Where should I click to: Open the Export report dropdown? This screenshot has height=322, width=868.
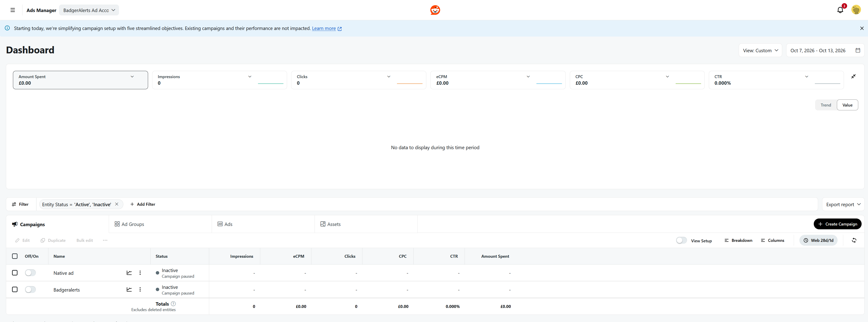tap(843, 204)
